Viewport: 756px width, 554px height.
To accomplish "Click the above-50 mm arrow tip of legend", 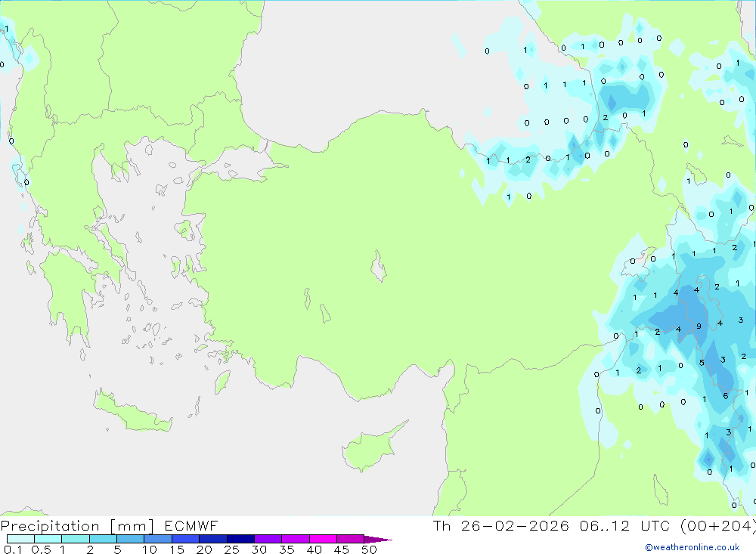I will point(378,540).
